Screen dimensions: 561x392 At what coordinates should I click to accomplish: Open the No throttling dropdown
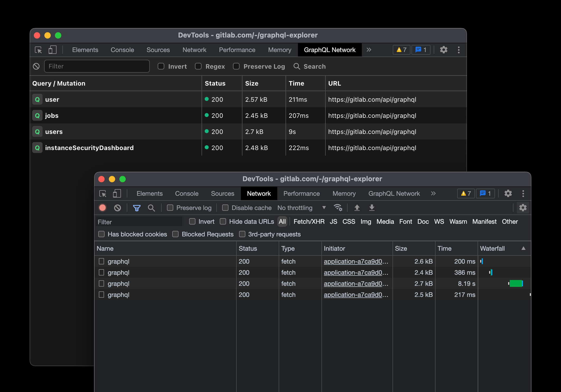301,208
